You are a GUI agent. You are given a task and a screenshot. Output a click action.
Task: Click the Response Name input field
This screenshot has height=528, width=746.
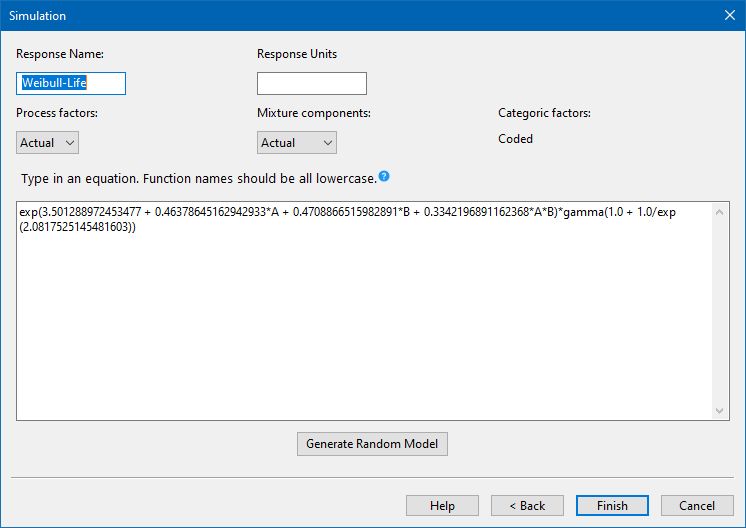tap(71, 83)
